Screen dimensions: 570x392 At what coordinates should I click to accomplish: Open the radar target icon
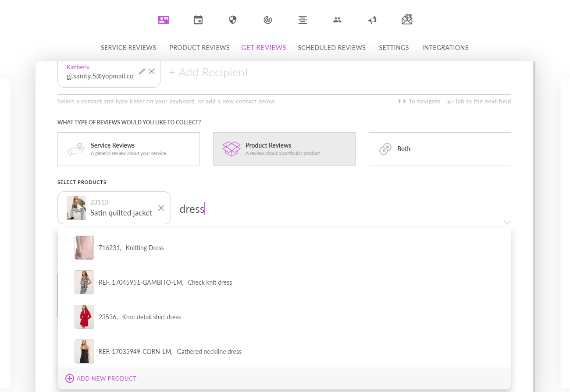tap(268, 20)
